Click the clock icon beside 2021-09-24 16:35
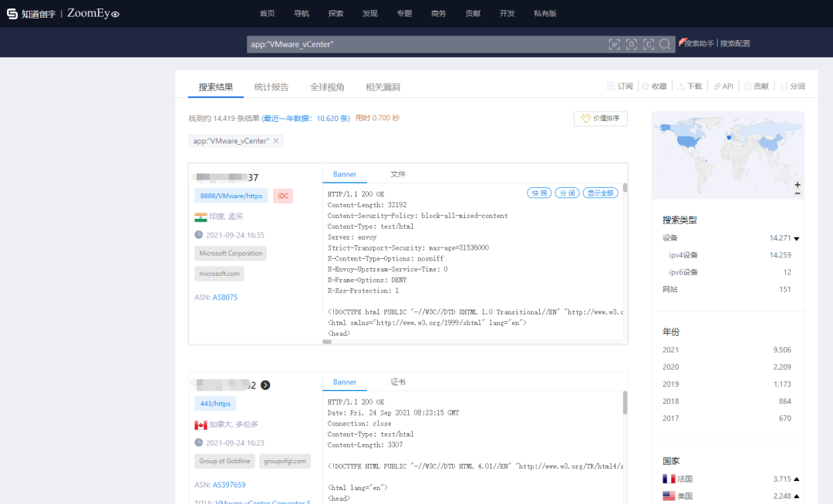 point(199,234)
